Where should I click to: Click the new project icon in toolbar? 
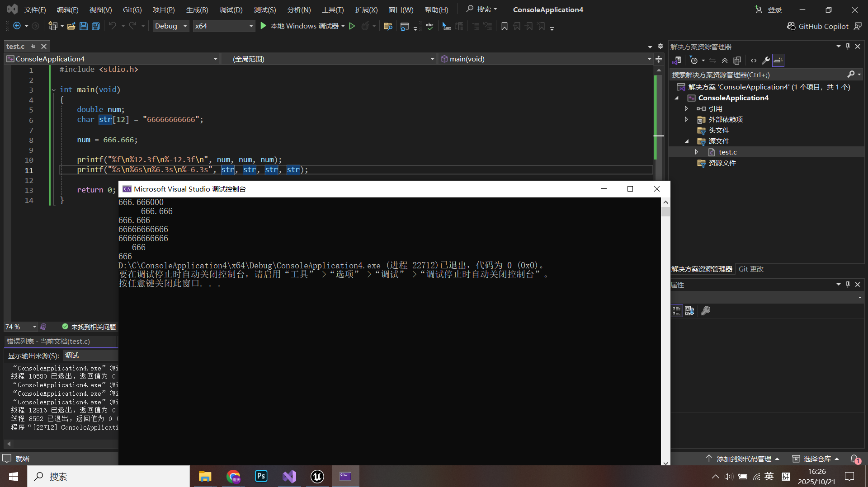[x=53, y=26]
